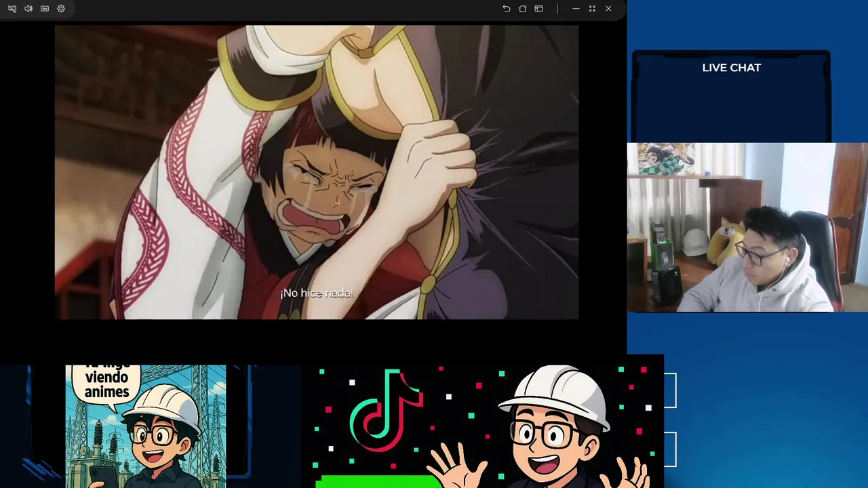Minimize the player window
Image resolution: width=868 pixels, height=488 pixels.
(x=576, y=9)
